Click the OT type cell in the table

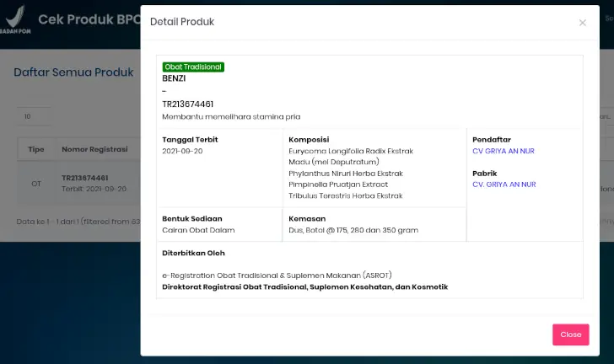[36, 183]
